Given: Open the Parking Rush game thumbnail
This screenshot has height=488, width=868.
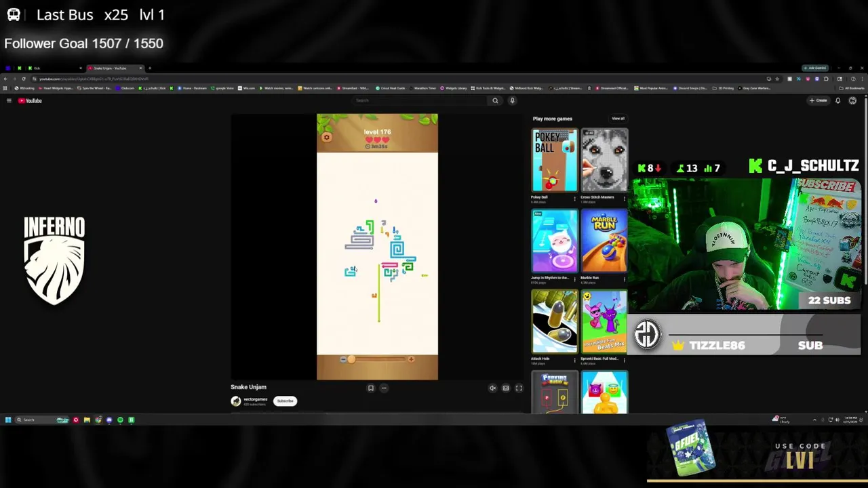Looking at the screenshot, I should [554, 392].
